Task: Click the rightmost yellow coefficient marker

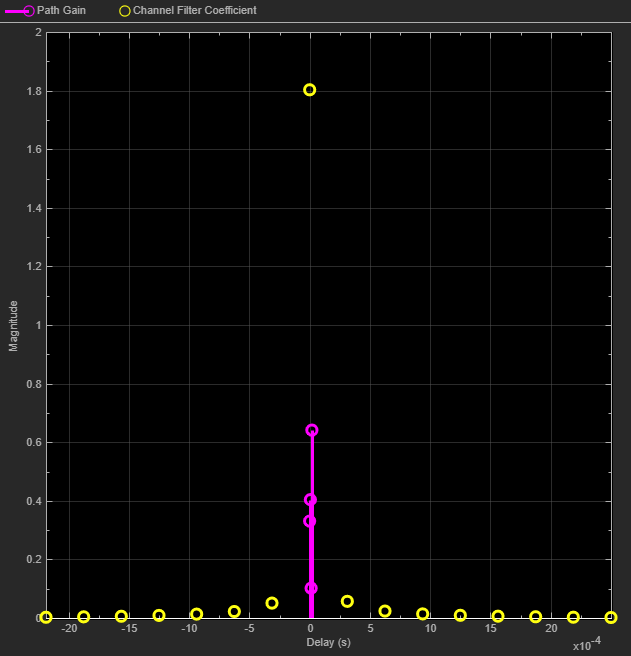Action: [x=610, y=617]
